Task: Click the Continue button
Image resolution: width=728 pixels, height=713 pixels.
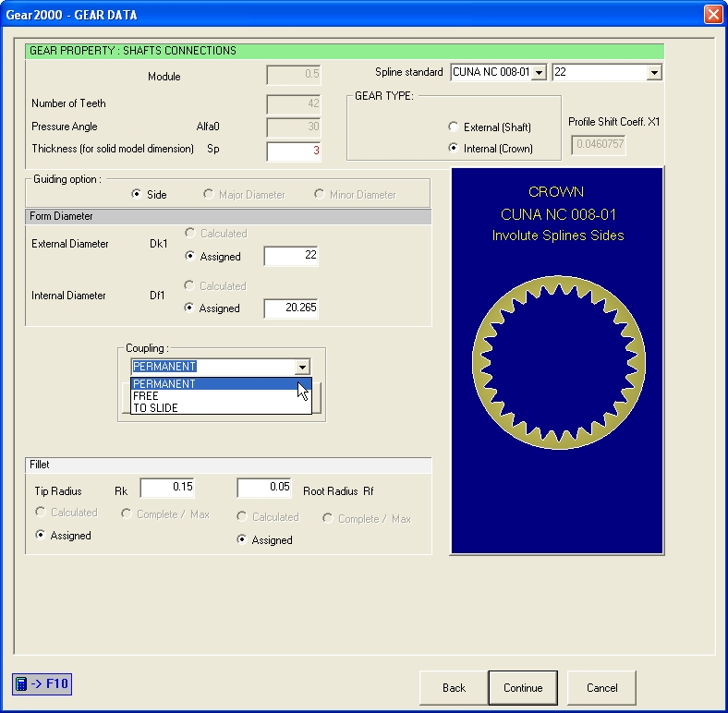Action: [x=523, y=687]
